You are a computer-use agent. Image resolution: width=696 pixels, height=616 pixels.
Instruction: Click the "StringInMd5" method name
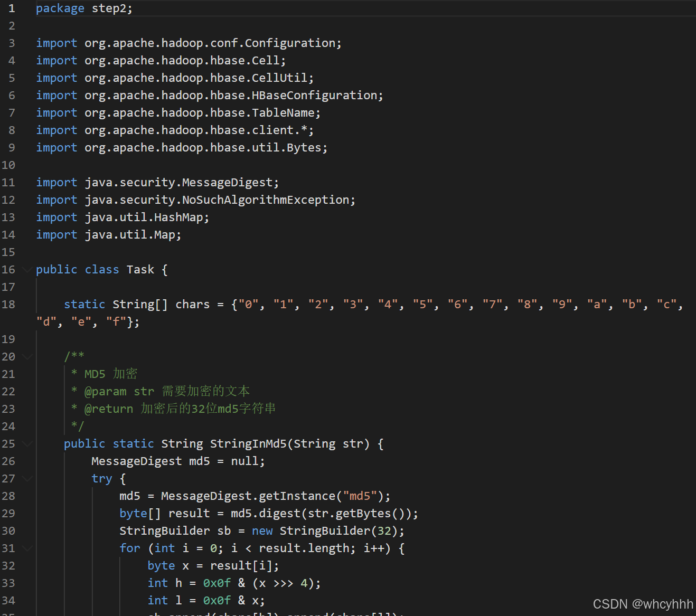click(248, 444)
